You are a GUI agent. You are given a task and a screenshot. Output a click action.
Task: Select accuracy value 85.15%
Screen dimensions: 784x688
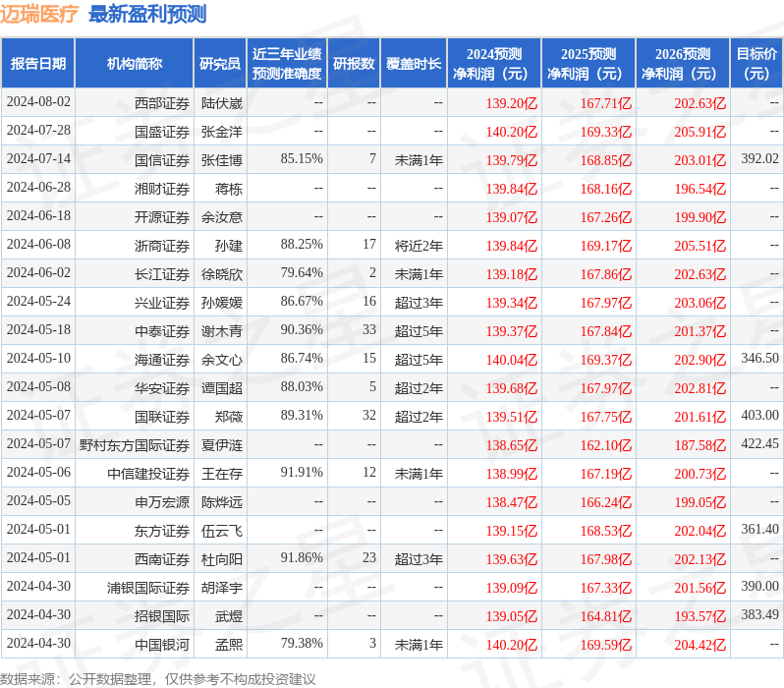(x=302, y=159)
